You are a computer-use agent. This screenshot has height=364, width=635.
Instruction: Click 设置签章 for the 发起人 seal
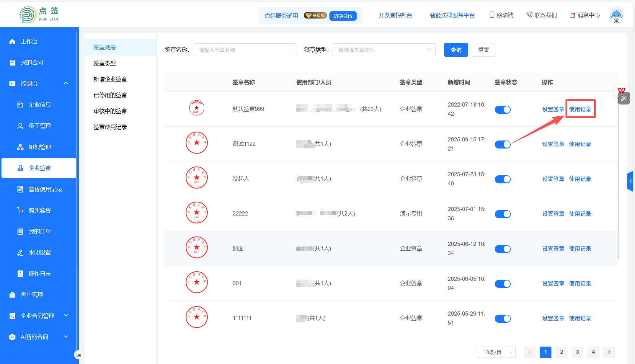[x=553, y=179]
